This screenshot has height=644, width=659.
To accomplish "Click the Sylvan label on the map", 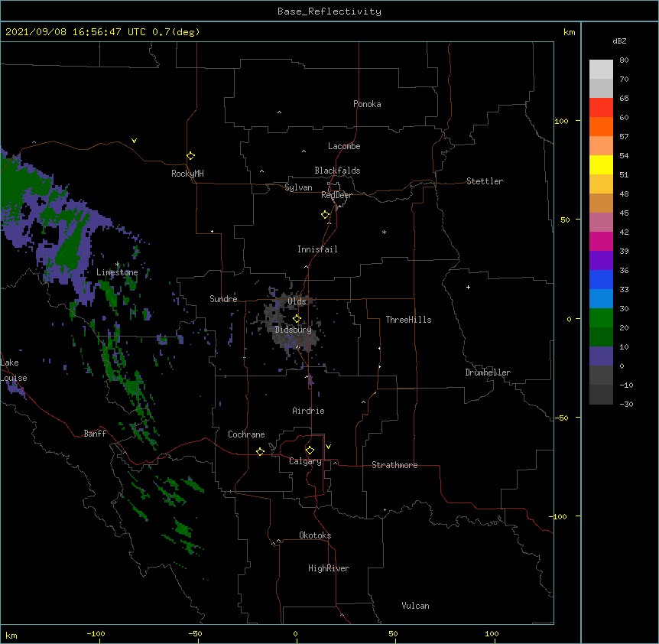I will [298, 187].
